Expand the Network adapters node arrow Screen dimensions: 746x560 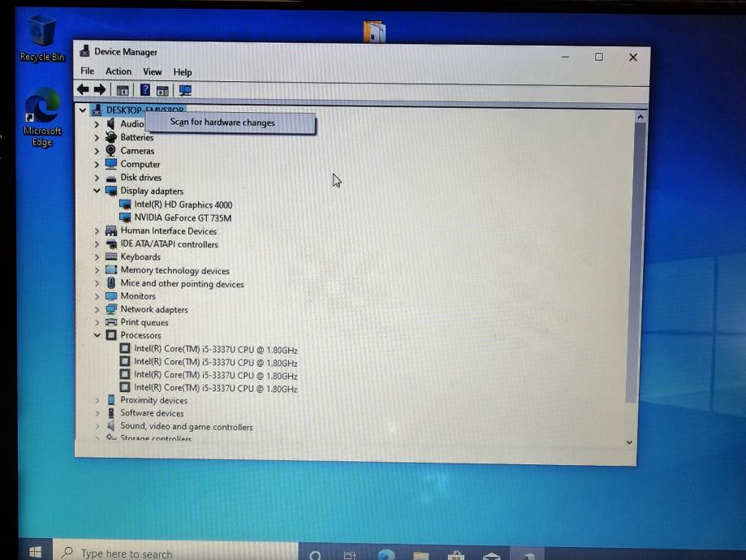click(97, 309)
